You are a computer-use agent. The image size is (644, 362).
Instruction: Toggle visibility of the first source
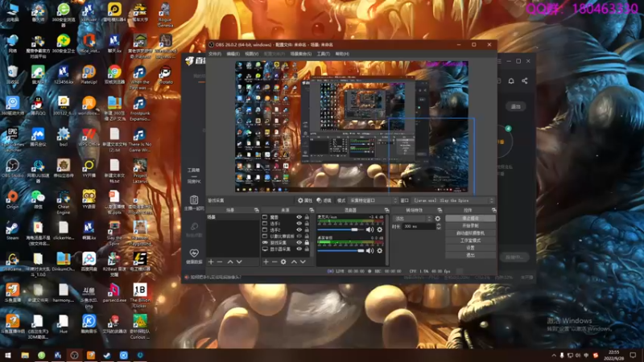(299, 217)
